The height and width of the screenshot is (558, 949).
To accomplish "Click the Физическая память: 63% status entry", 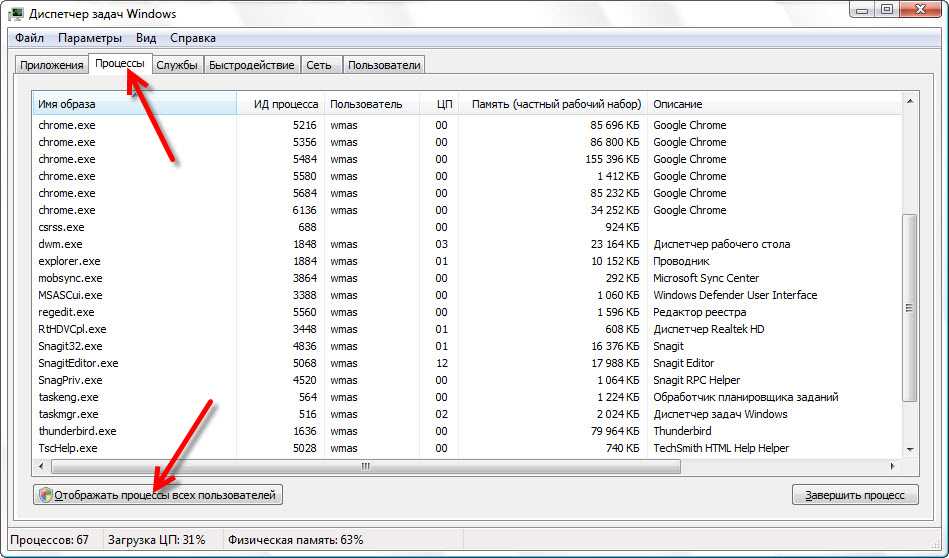I will click(x=295, y=540).
